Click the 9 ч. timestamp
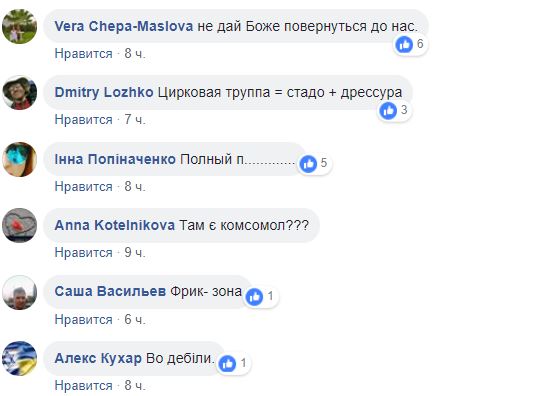The height and width of the screenshot is (396, 555). point(135,253)
